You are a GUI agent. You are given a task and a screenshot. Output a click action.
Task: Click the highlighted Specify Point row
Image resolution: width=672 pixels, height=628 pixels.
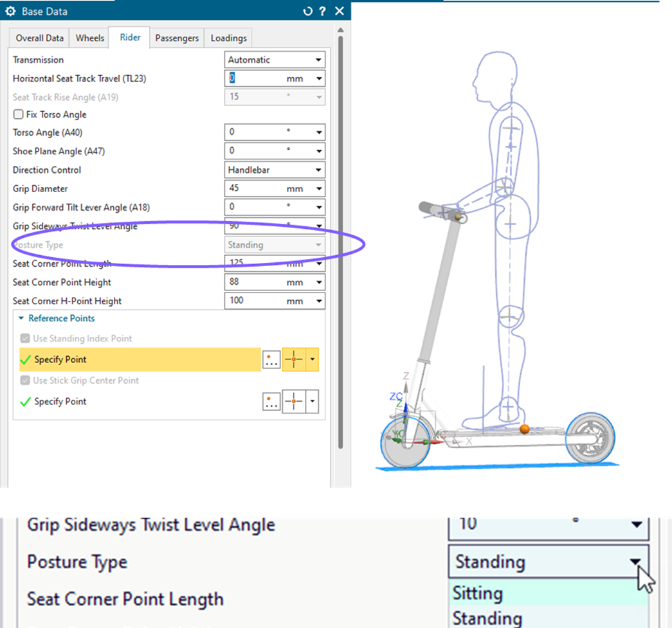(140, 360)
